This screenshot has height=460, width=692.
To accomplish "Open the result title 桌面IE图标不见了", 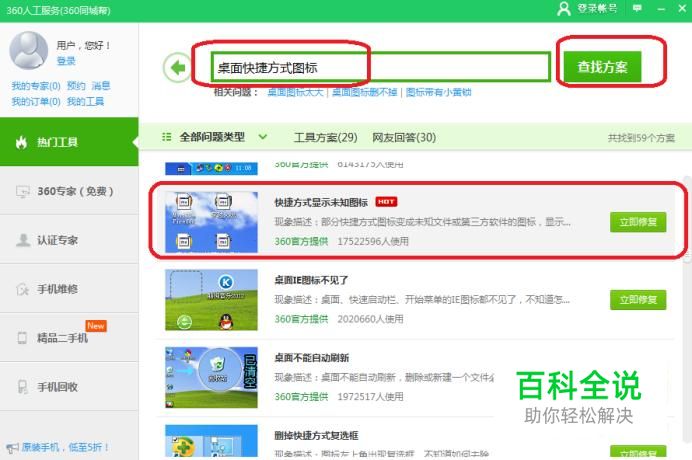I will tap(311, 280).
